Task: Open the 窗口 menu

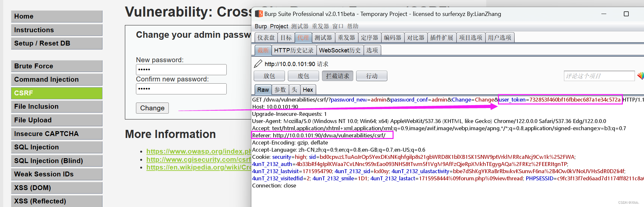Action: (x=338, y=26)
